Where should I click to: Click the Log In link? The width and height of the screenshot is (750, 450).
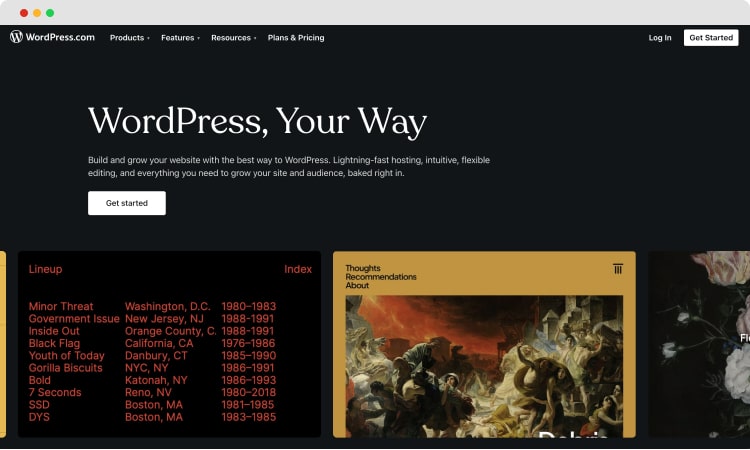660,37
